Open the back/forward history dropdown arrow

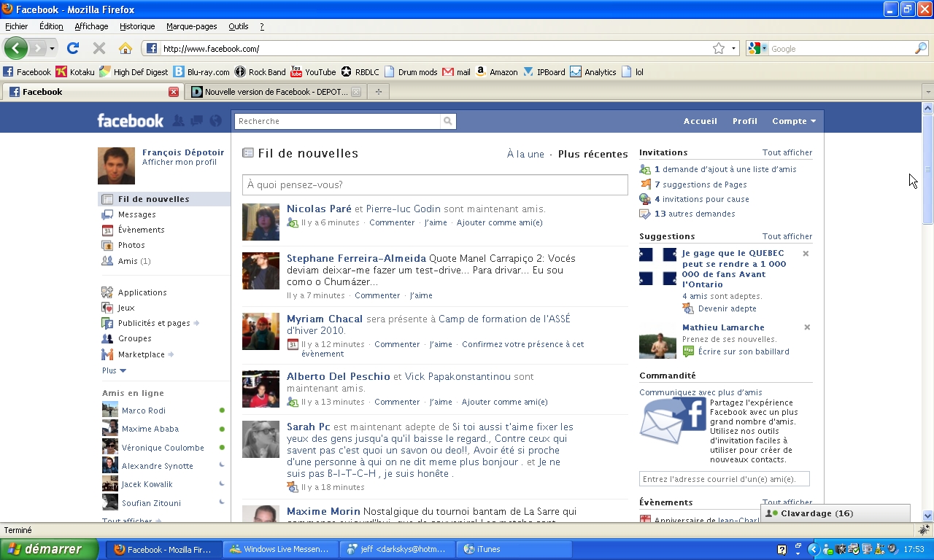[x=52, y=49]
